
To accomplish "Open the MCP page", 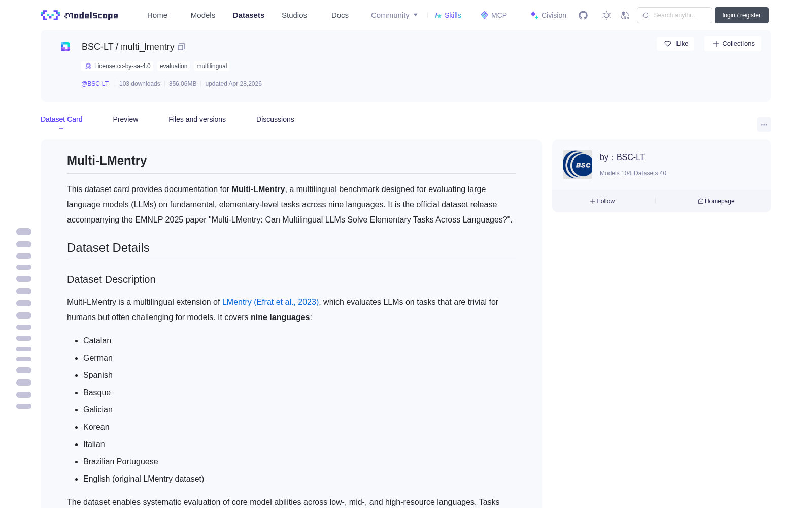I will [494, 15].
